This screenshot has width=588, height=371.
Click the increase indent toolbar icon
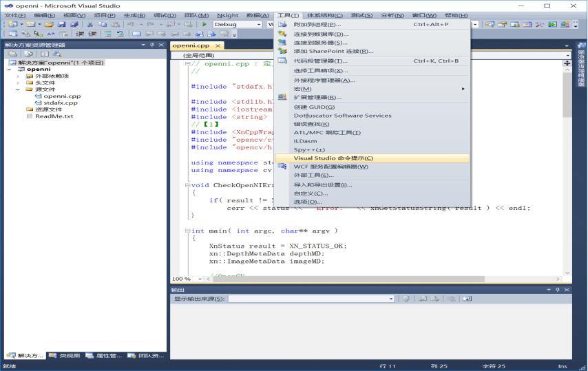click(92, 34)
